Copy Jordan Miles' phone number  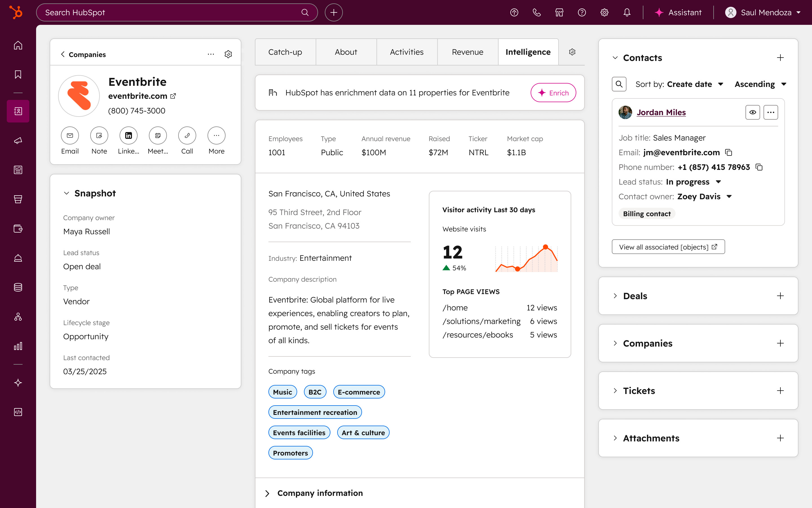click(759, 167)
